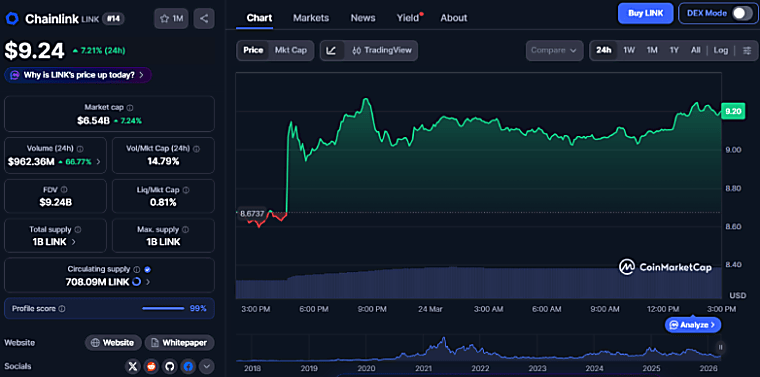
Task: Toggle Log scale on chart
Action: [721, 50]
